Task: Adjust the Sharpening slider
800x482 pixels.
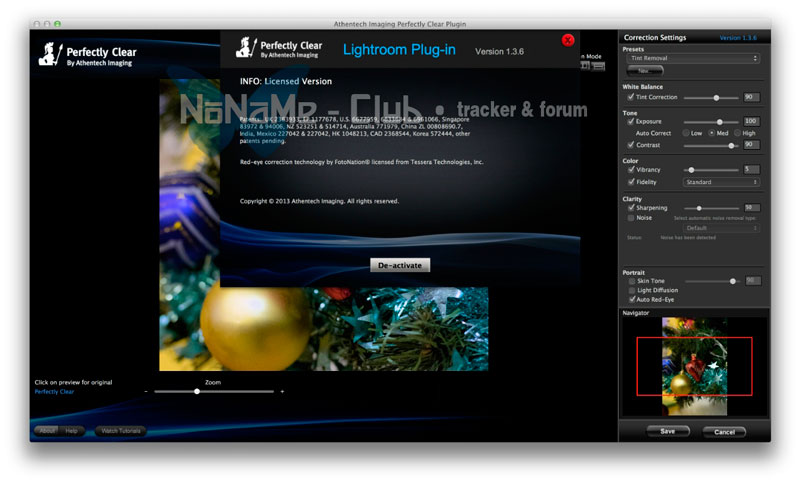Action: pos(699,208)
